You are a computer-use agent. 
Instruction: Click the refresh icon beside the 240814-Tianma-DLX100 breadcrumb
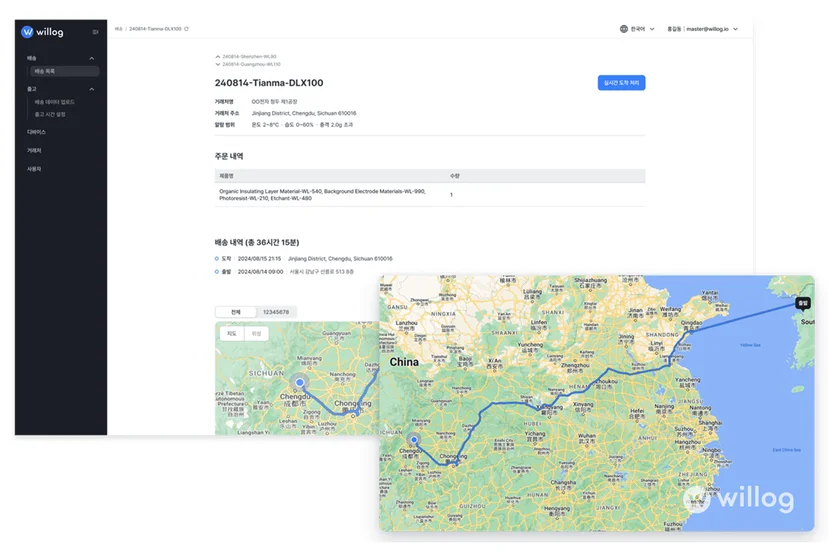(x=186, y=29)
